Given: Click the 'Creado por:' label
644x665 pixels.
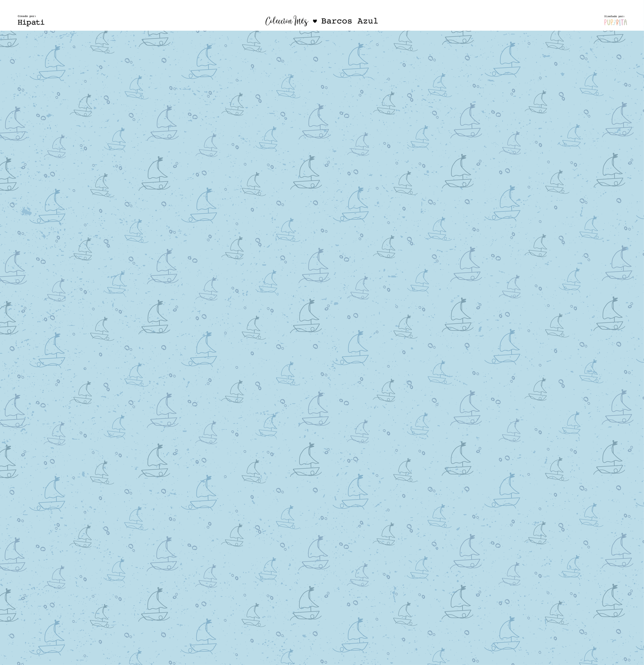Looking at the screenshot, I should pyautogui.click(x=27, y=16).
